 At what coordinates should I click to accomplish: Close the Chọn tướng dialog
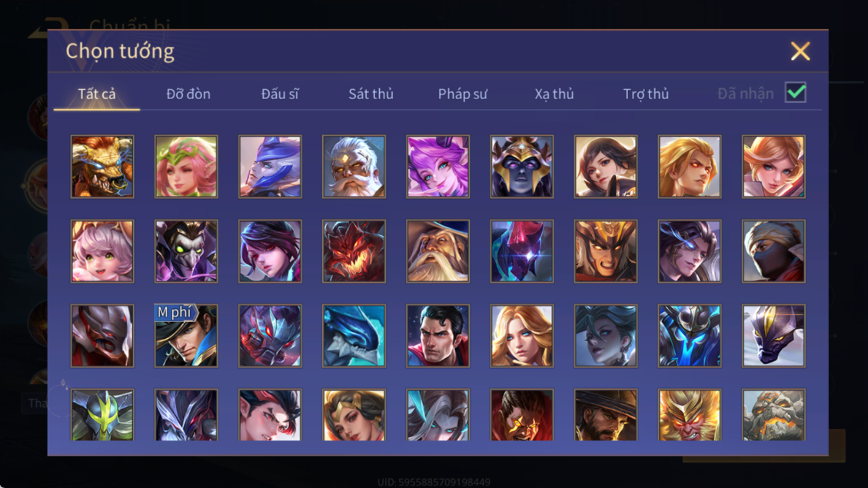800,51
